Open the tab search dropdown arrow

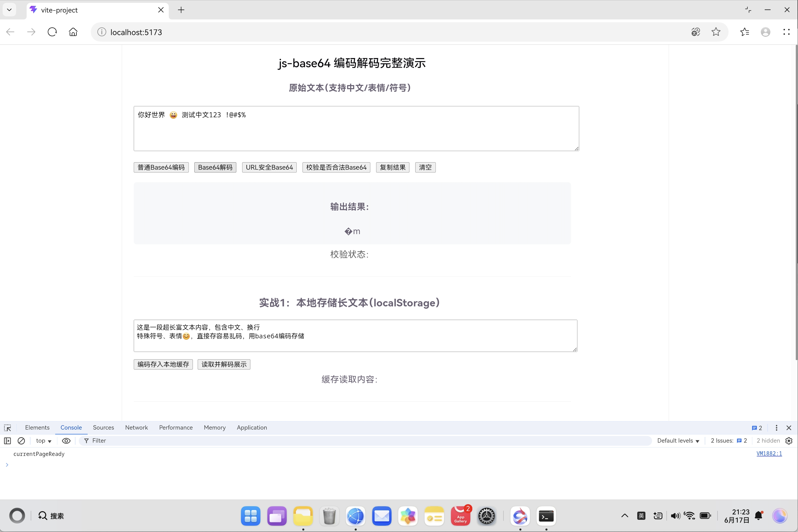[9, 10]
